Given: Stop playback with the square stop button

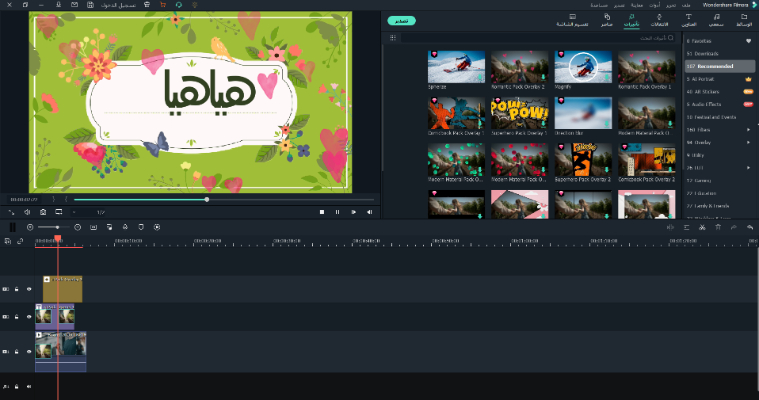Looking at the screenshot, I should pyautogui.click(x=322, y=212).
